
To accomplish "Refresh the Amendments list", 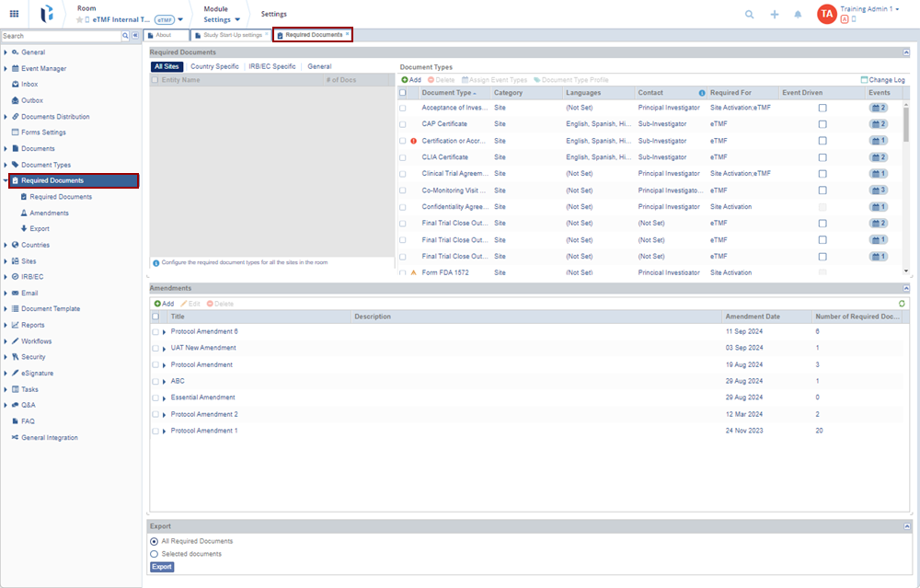I will coord(902,304).
